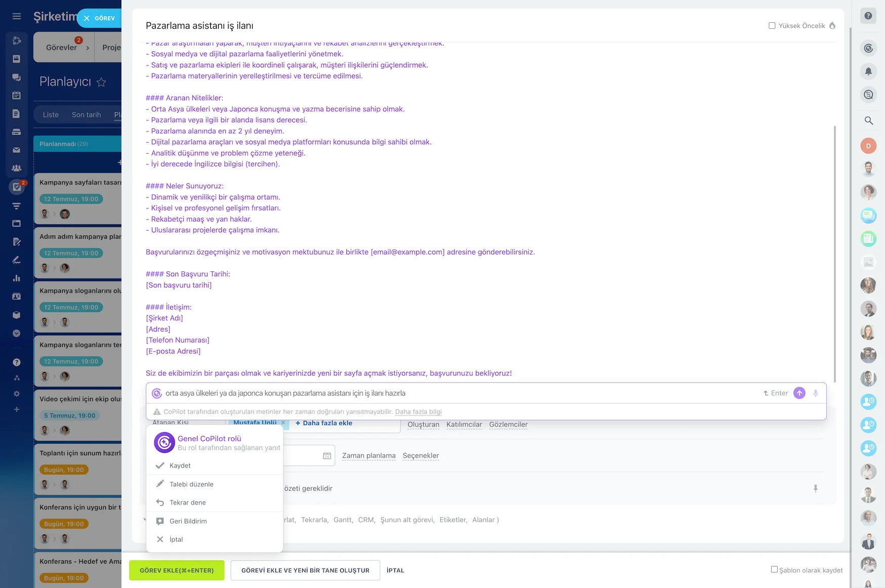Screen dimensions: 885x588
Task: Open the calendar icon in left sidebar
Action: tap(17, 95)
